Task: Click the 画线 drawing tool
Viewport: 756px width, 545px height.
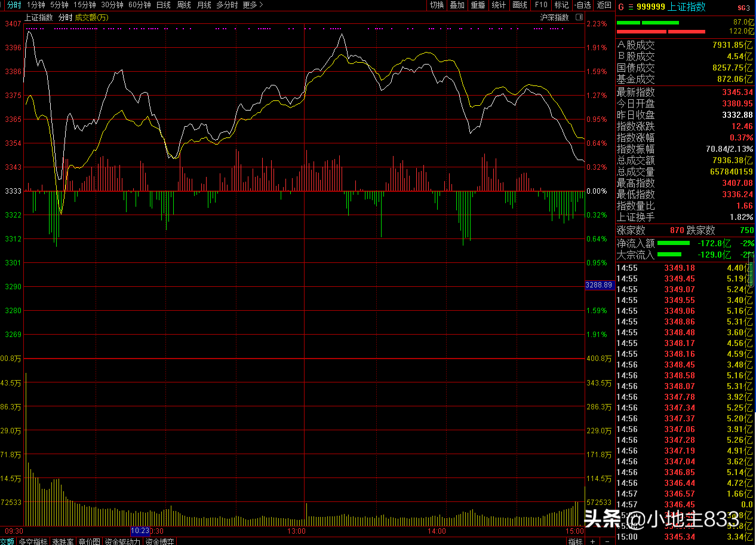Action: point(520,5)
